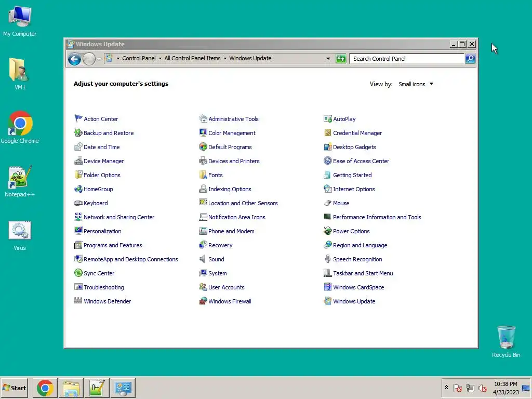Screen dimensions: 532x399
Task: Click the Power Options icon
Action: coord(328,231)
